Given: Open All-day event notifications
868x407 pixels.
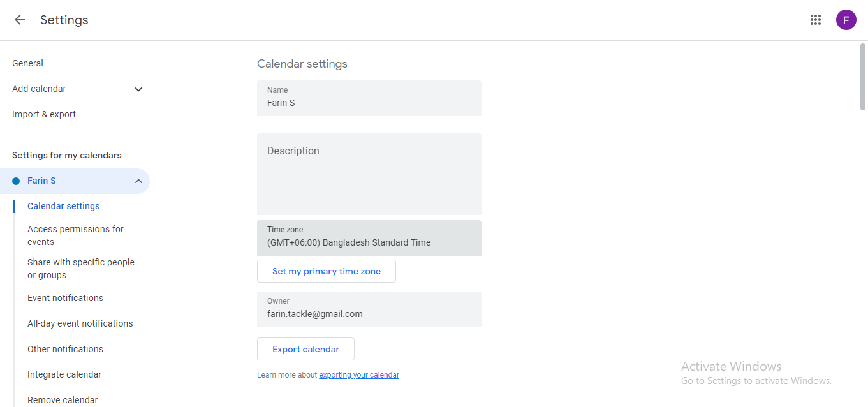Looking at the screenshot, I should click(x=80, y=323).
